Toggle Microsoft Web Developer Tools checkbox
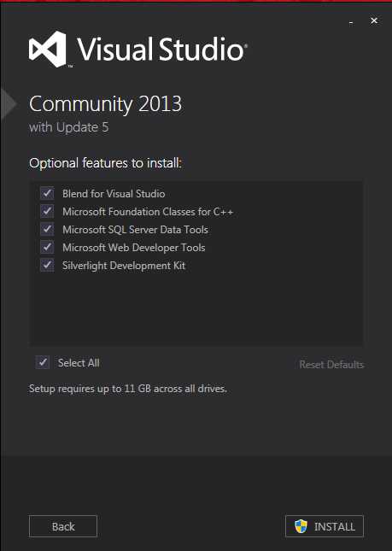The image size is (392, 551). [x=47, y=247]
